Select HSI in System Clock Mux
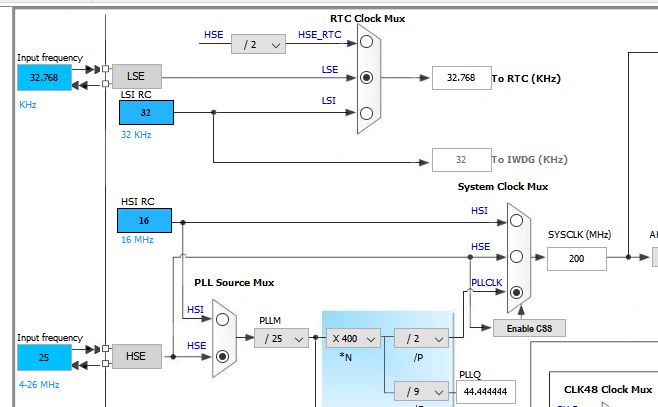658x407 pixels. click(x=516, y=221)
